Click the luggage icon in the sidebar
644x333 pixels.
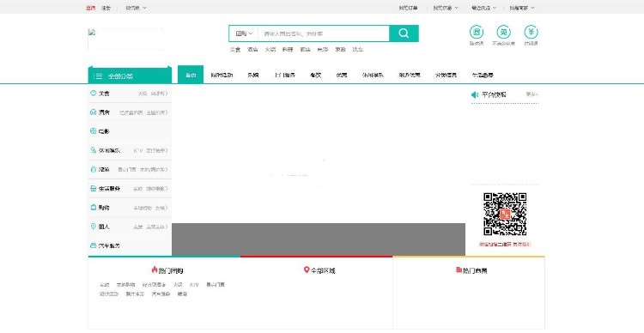(x=93, y=169)
